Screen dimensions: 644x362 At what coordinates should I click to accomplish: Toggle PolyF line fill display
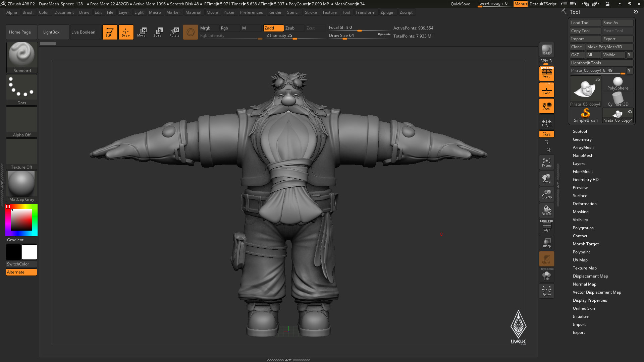pyautogui.click(x=546, y=226)
